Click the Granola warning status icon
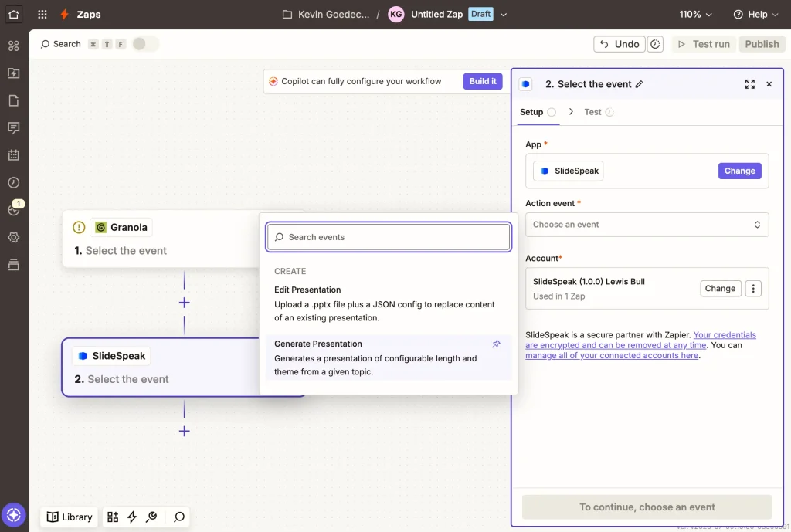791x532 pixels. pos(79,228)
